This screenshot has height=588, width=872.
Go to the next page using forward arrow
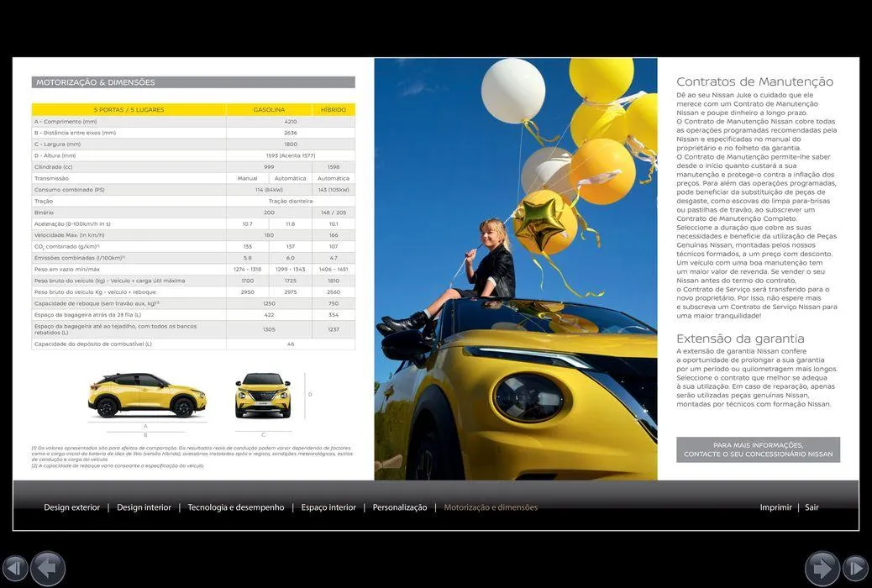click(x=824, y=568)
